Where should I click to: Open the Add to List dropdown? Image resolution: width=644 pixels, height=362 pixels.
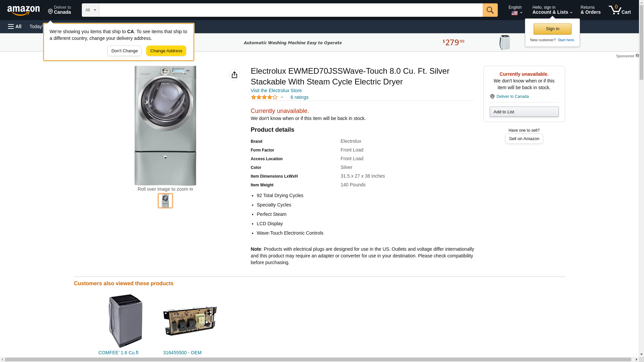(524, 112)
